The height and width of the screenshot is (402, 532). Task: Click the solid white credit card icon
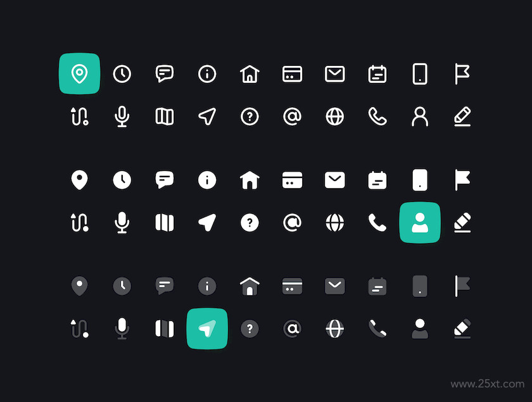coord(292,180)
